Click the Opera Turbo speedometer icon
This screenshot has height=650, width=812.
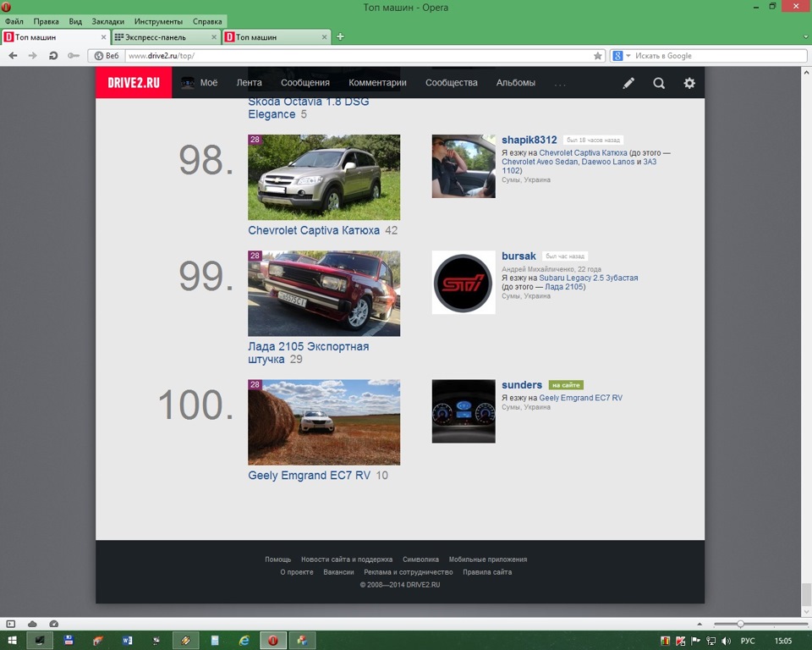(54, 624)
